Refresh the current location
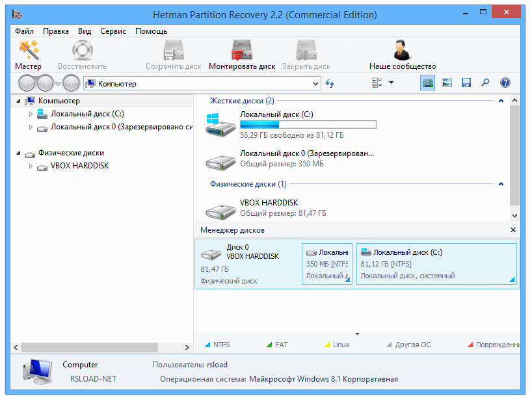 [330, 83]
